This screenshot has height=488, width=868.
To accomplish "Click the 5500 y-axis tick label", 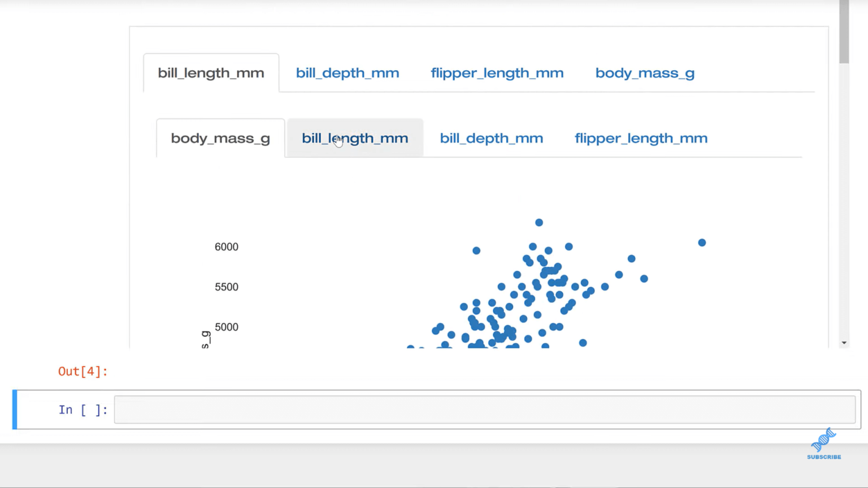I will pos(227,287).
